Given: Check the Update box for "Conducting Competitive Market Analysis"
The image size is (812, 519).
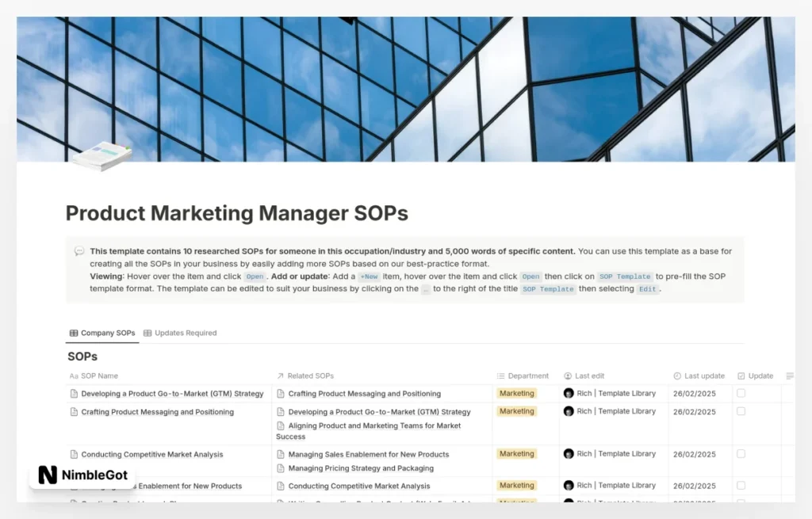Looking at the screenshot, I should (741, 453).
